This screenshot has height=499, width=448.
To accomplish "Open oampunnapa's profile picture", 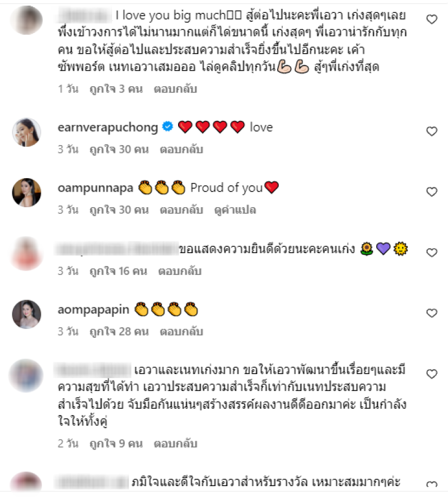I will [27, 193].
